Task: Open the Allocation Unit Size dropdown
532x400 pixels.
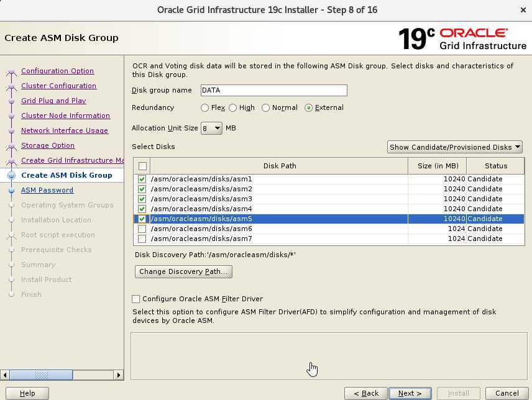Action: 211,128
